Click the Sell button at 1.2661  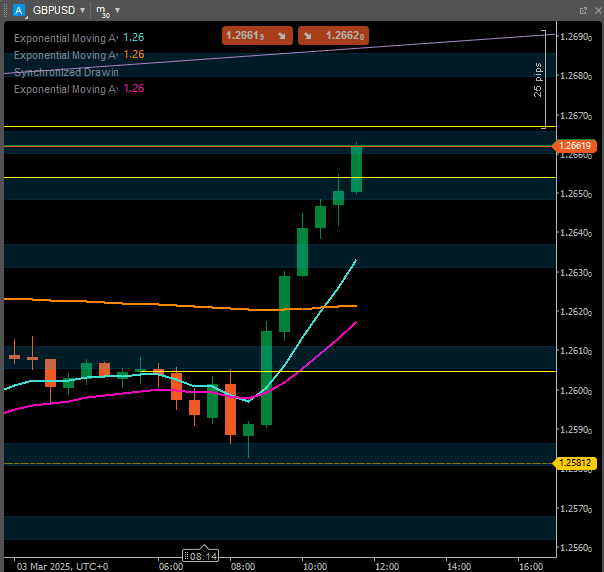[x=257, y=36]
